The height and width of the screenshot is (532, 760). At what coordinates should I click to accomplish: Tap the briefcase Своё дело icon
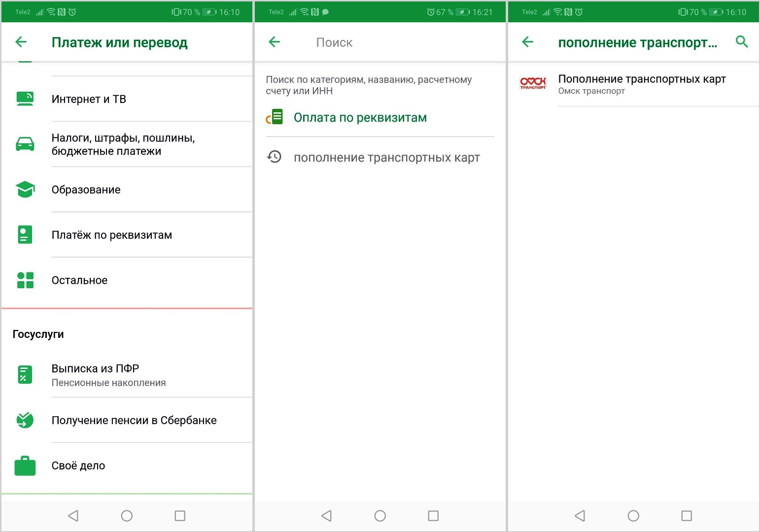click(25, 465)
